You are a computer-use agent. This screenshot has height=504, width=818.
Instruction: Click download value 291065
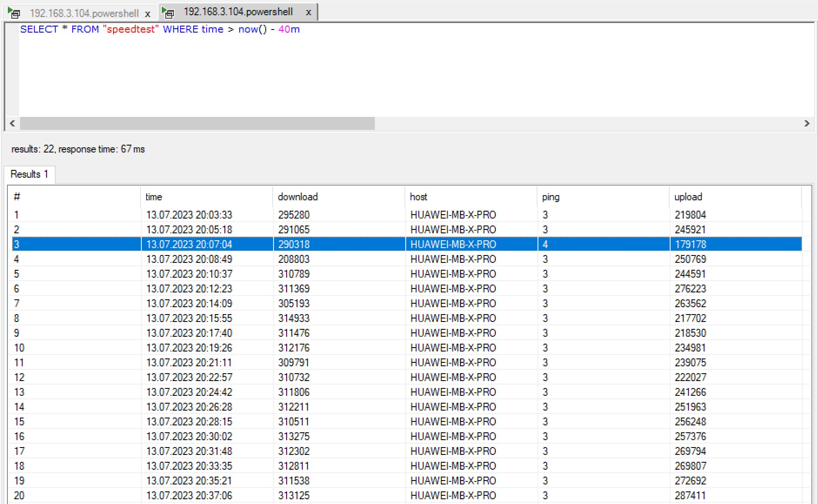click(294, 229)
